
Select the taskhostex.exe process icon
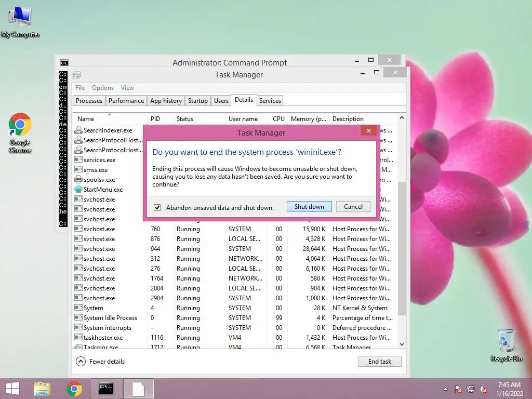78,337
